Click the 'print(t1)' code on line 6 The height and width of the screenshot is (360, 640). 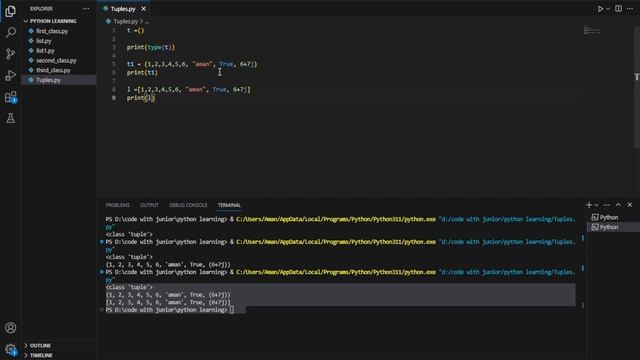pos(142,73)
